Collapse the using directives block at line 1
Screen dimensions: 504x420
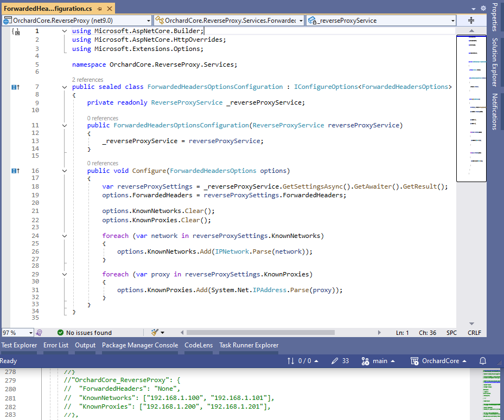(x=65, y=31)
